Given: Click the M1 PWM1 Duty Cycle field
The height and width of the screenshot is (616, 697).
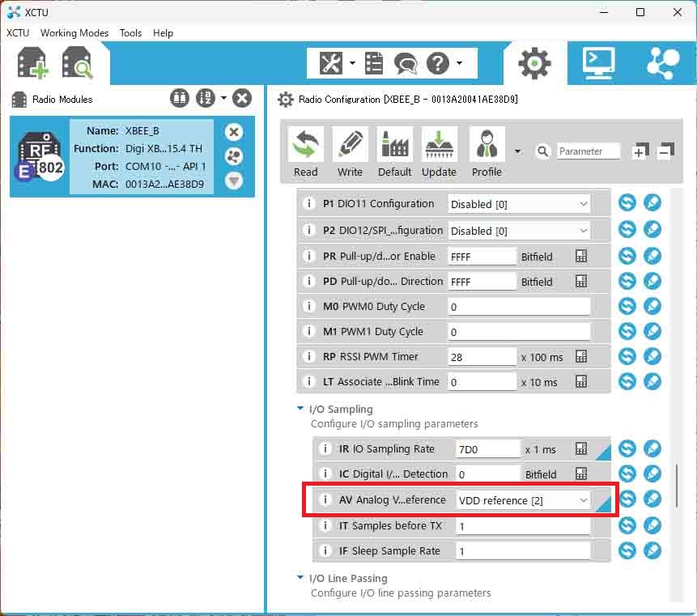Looking at the screenshot, I should (519, 332).
